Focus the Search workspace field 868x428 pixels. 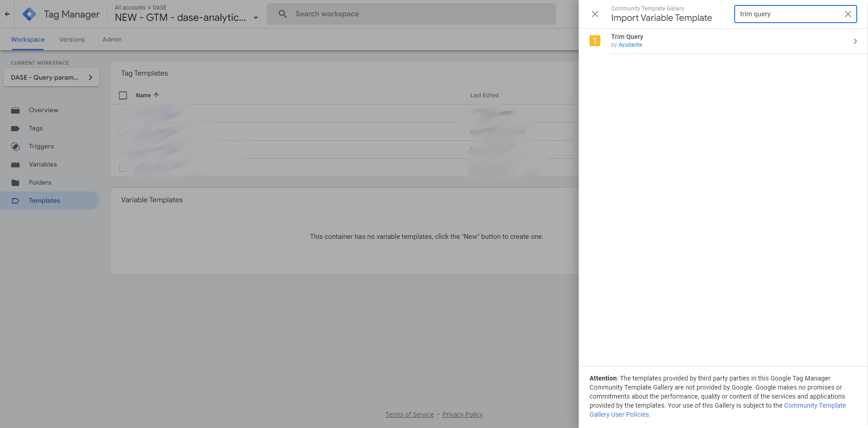click(x=411, y=14)
